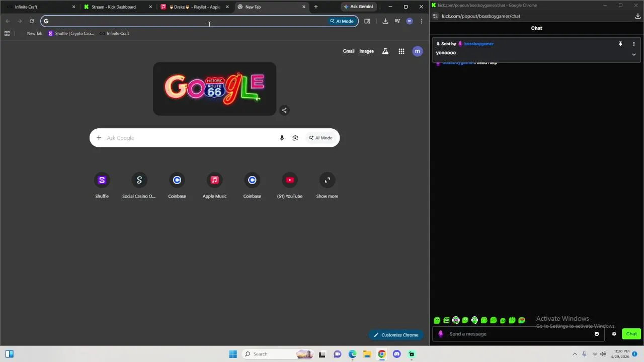Click AI Mode in the address bar
Screen dimensions: 644x362
[x=342, y=21]
